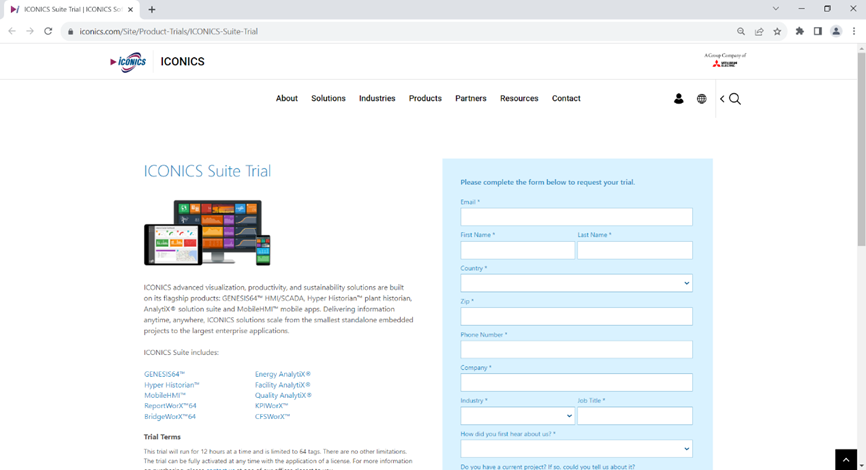The width and height of the screenshot is (866, 470).
Task: Open the Energy AnalytiX link
Action: (283, 374)
